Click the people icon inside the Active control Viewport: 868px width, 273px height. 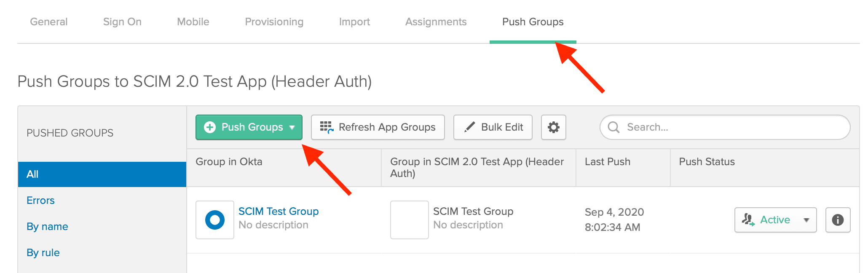(748, 219)
